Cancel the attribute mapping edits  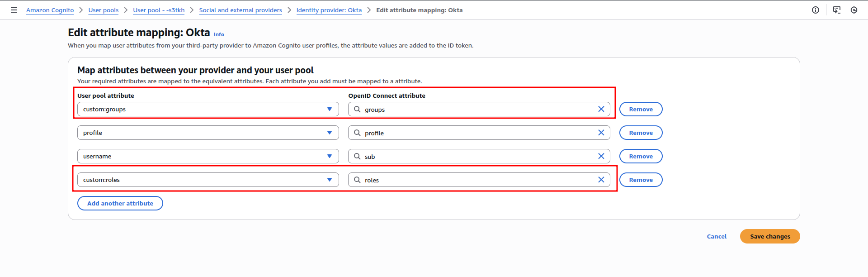(x=717, y=236)
